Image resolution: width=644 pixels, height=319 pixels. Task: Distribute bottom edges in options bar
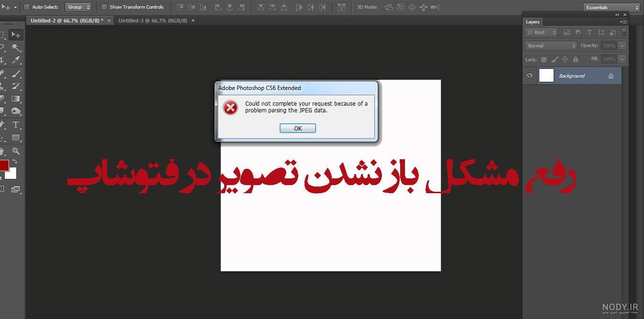click(284, 7)
